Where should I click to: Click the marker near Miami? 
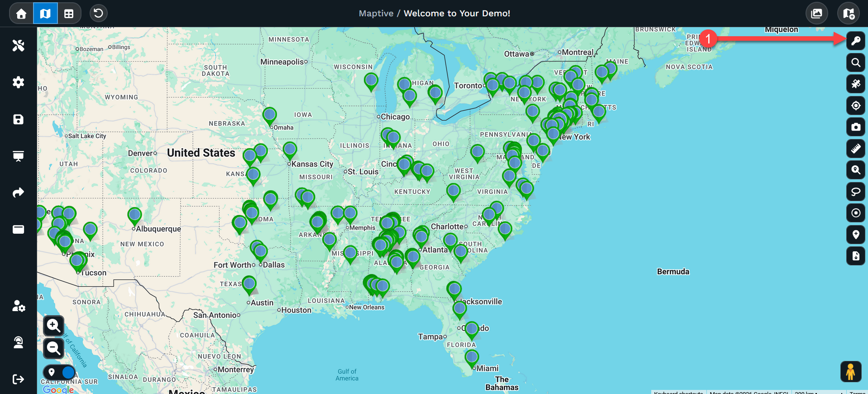click(x=472, y=358)
